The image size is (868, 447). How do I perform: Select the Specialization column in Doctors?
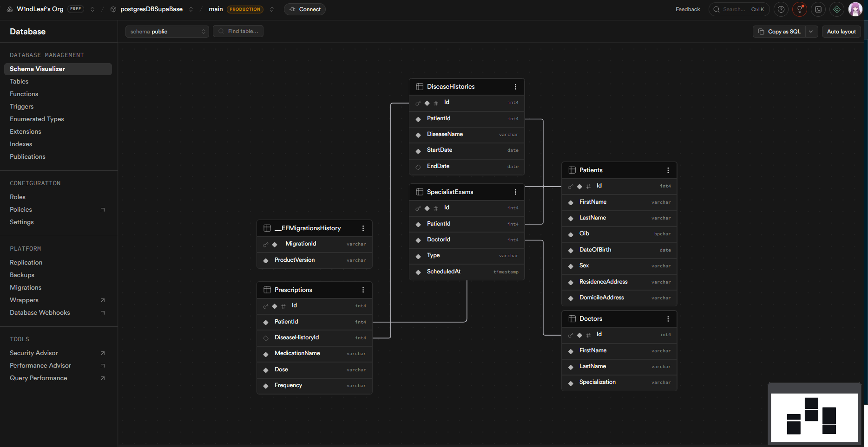(x=619, y=382)
